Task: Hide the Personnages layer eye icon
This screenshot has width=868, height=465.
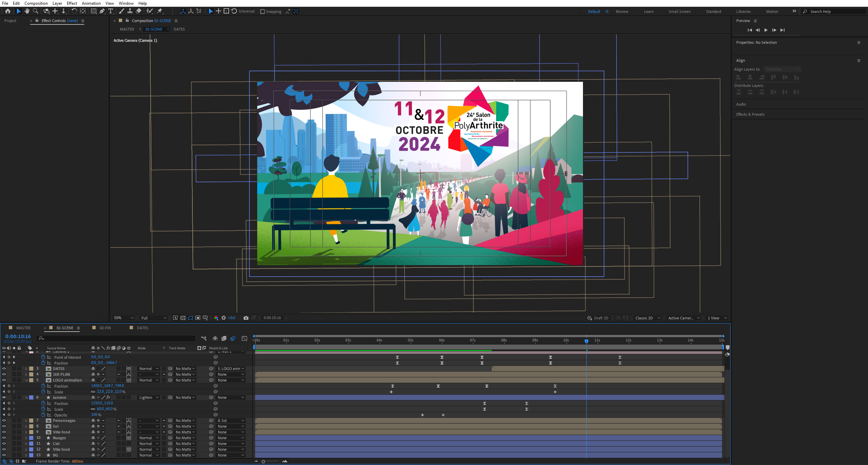Action: point(4,421)
